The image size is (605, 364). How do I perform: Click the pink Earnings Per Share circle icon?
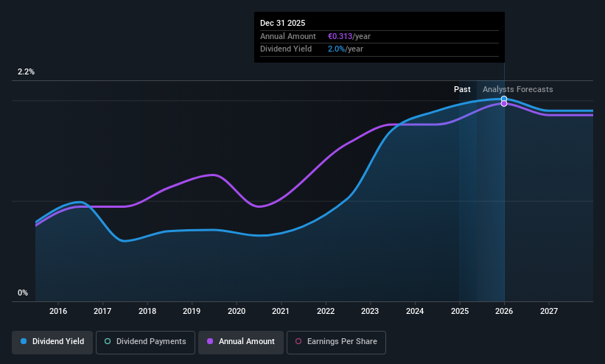pos(298,341)
